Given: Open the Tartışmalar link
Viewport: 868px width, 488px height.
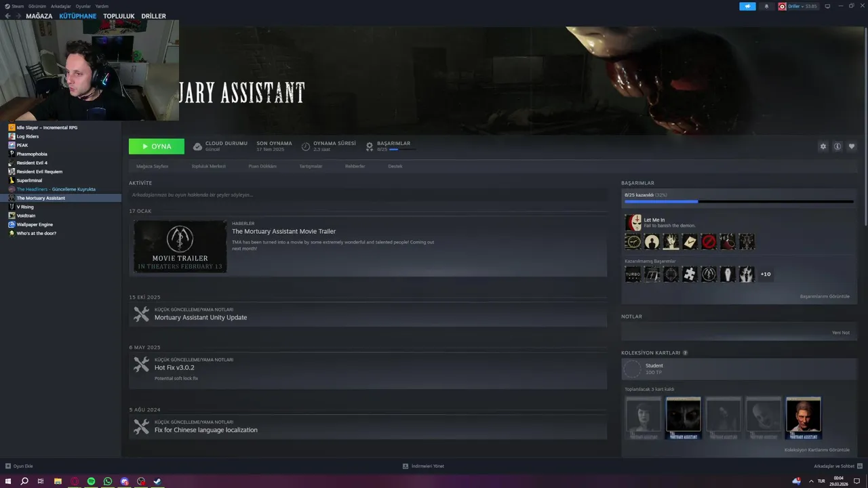Looking at the screenshot, I should 311,166.
